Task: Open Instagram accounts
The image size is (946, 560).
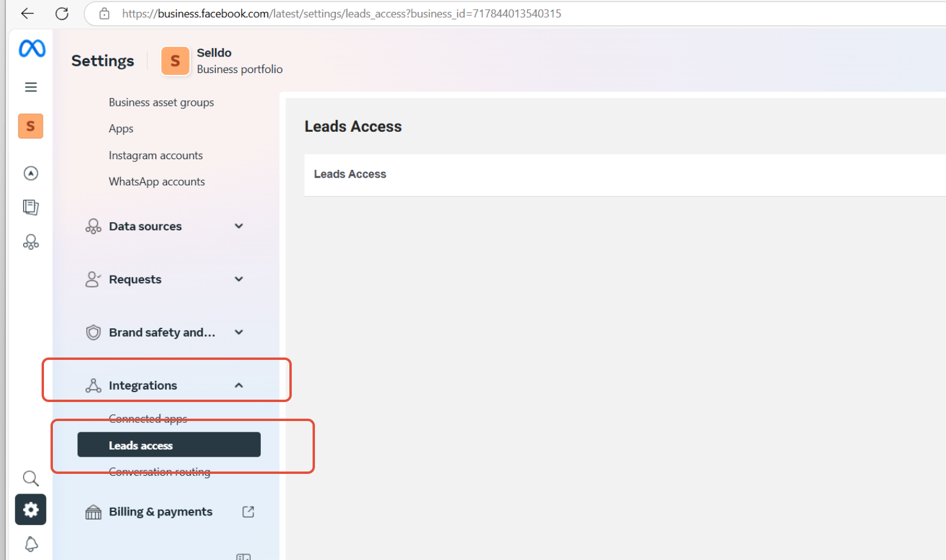Action: click(x=156, y=155)
